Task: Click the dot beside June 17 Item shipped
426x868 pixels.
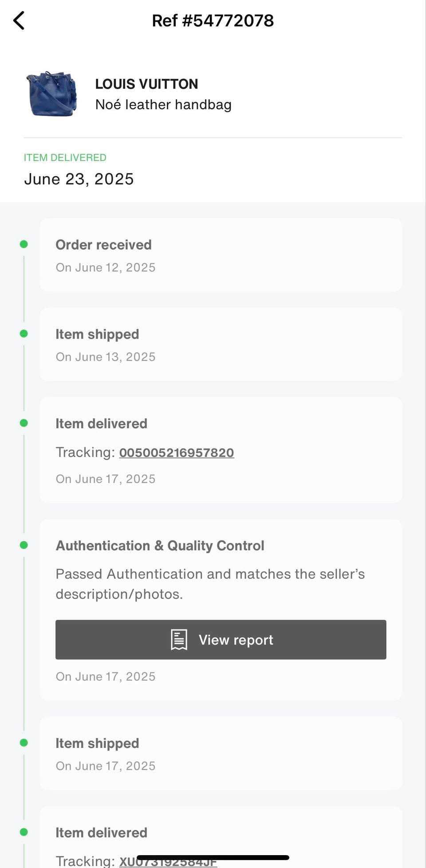Action: point(24,743)
